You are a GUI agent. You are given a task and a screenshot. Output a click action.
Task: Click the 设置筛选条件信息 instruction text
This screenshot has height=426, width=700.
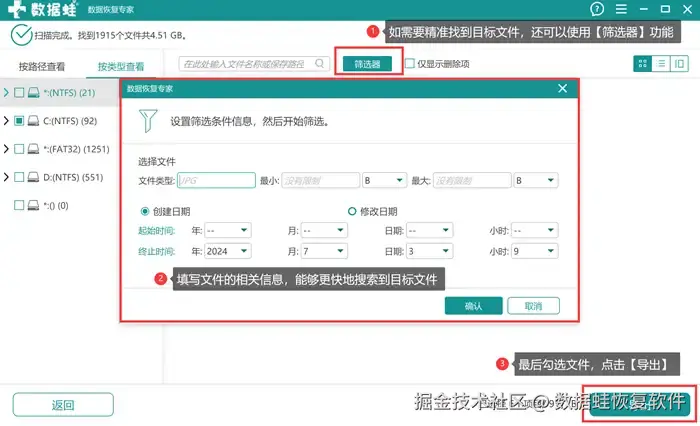pos(250,121)
